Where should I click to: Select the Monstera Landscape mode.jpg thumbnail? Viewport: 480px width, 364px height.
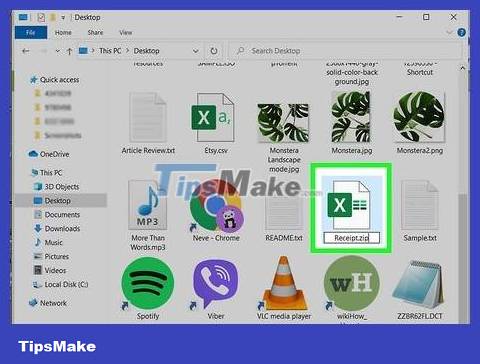point(283,123)
